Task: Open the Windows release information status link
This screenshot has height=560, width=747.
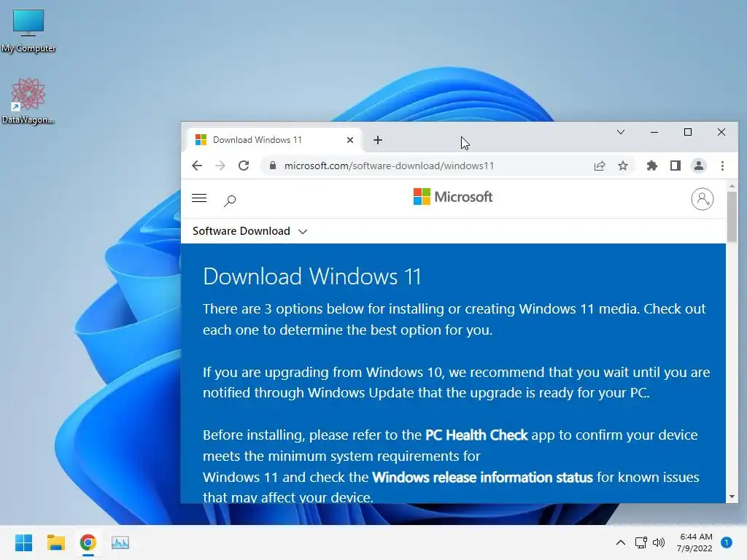Action: click(x=482, y=477)
